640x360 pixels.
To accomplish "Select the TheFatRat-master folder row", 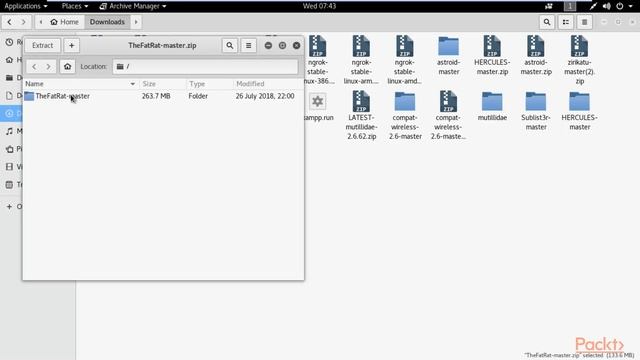I will (x=163, y=96).
